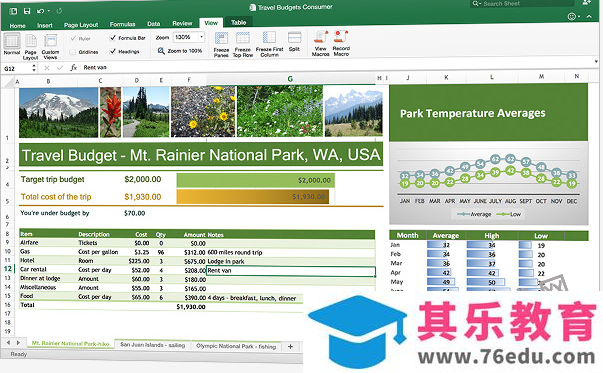Toggle the Gridlines checkbox

[73, 52]
